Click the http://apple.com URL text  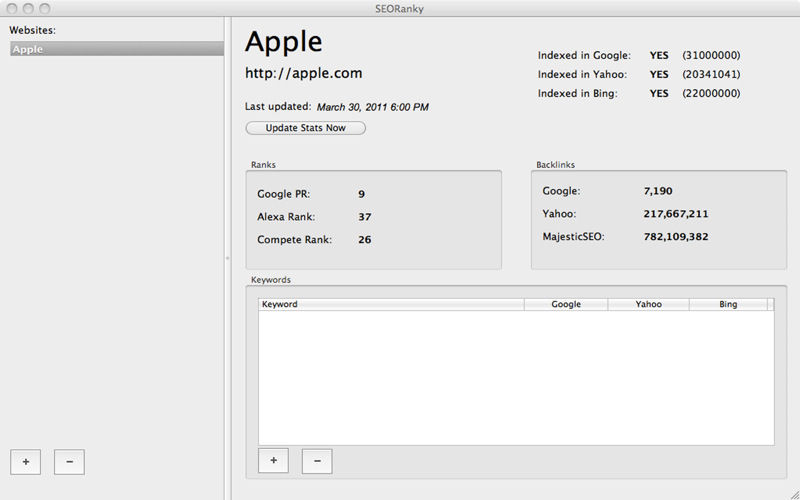coord(304,73)
